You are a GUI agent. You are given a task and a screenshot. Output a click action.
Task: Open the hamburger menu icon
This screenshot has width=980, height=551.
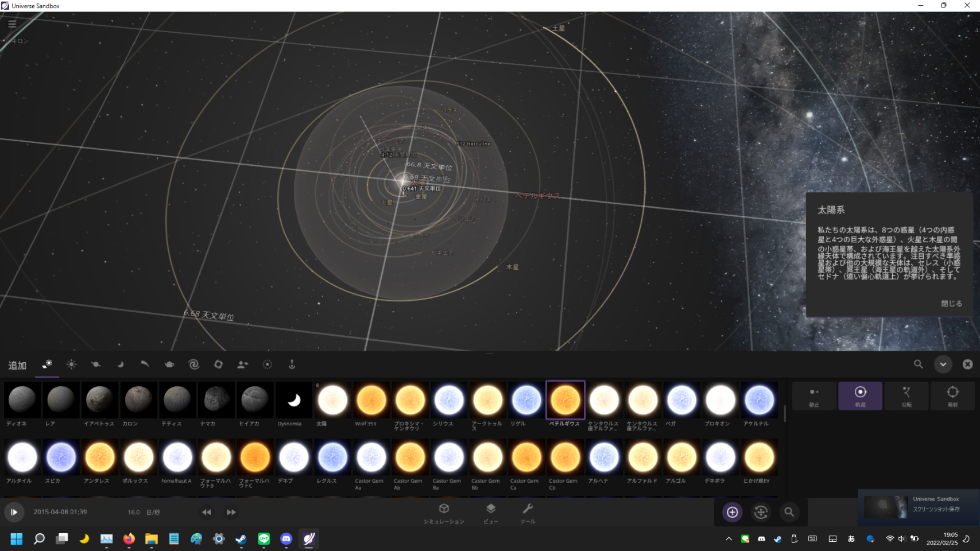[x=12, y=24]
